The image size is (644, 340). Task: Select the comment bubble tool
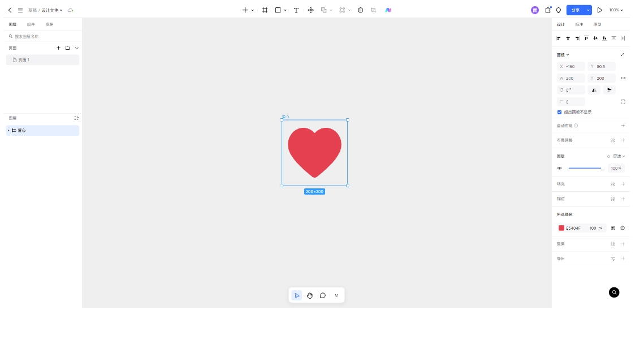(x=323, y=295)
